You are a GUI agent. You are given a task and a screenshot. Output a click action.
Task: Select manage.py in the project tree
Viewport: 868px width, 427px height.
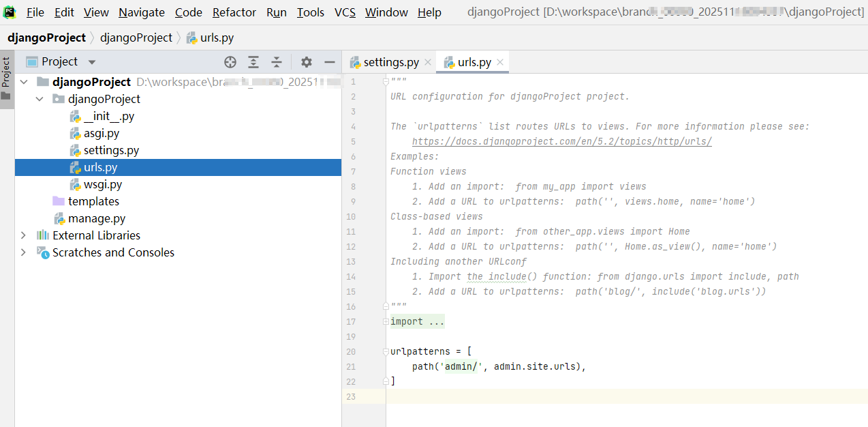[97, 218]
